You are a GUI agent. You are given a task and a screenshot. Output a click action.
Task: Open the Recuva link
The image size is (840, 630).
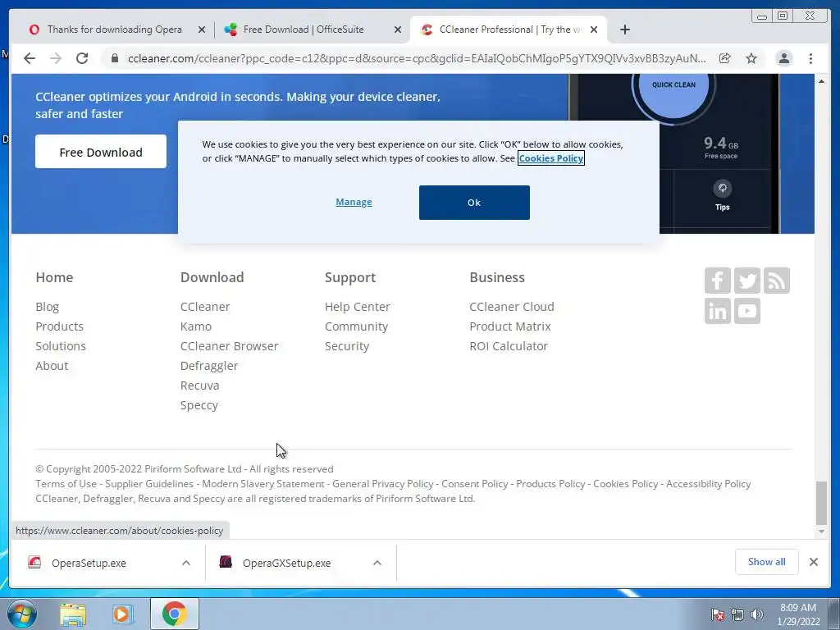point(200,386)
